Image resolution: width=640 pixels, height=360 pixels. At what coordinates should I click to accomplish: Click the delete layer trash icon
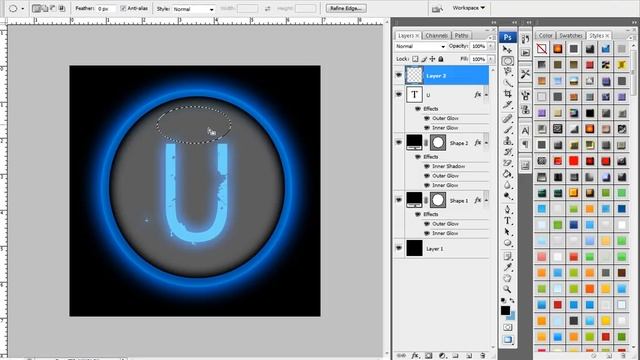[x=483, y=356]
